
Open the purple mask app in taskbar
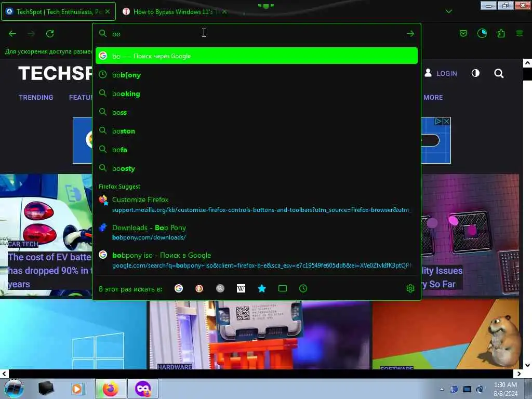pyautogui.click(x=142, y=389)
